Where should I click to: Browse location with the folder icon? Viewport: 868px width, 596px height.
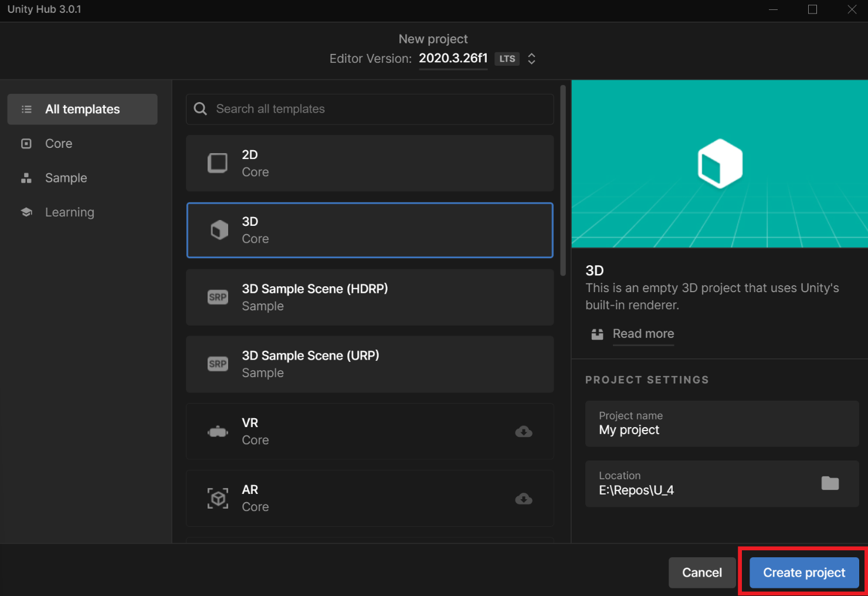point(830,483)
